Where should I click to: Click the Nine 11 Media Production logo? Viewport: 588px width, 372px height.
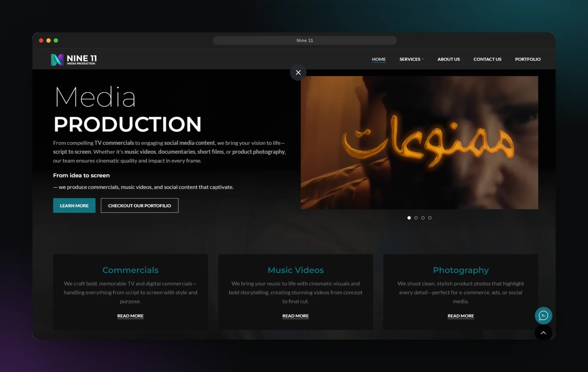tap(74, 60)
